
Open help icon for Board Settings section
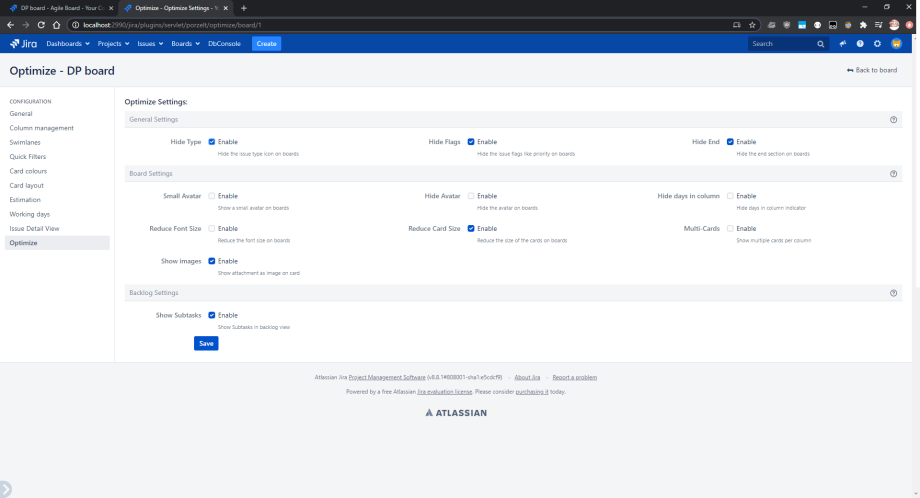(893, 174)
